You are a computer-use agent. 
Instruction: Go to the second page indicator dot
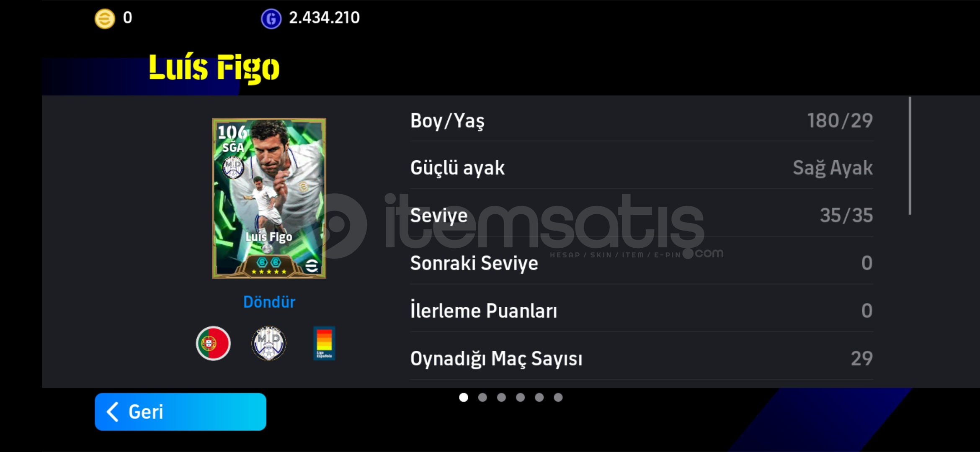click(x=482, y=397)
